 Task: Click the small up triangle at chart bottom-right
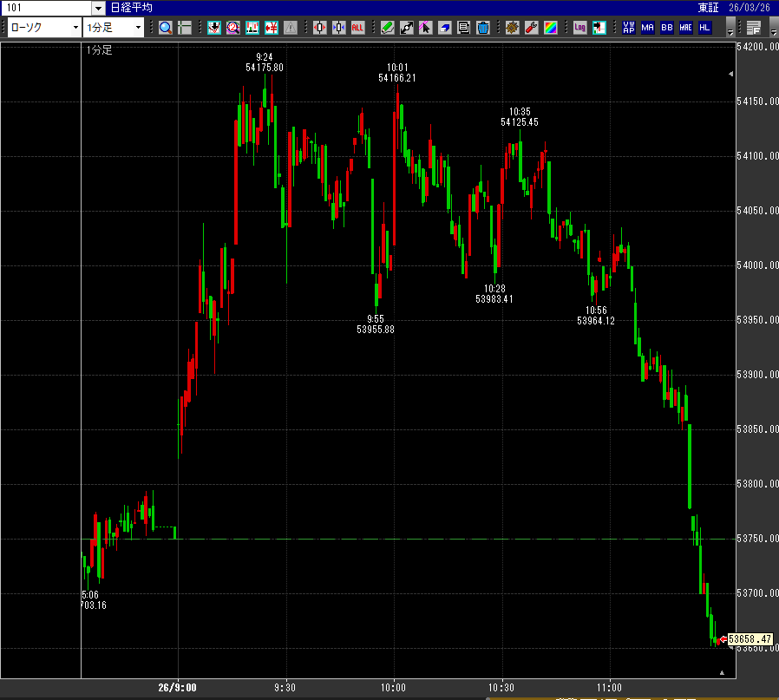[722, 672]
